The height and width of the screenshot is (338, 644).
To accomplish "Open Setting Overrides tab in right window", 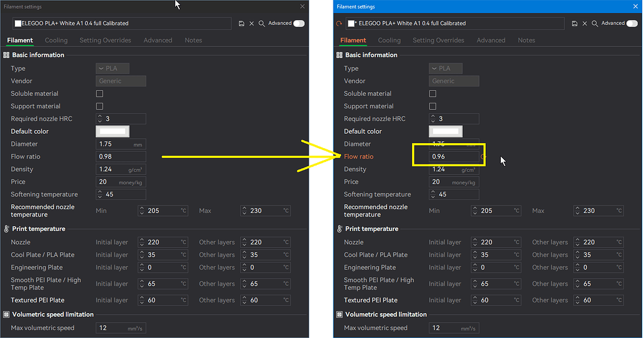I will coord(438,40).
